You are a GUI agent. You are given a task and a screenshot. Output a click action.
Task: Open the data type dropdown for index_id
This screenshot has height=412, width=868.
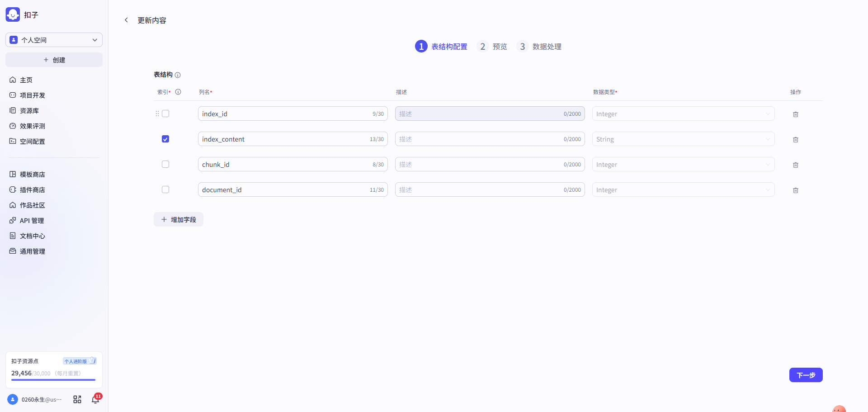(x=683, y=114)
